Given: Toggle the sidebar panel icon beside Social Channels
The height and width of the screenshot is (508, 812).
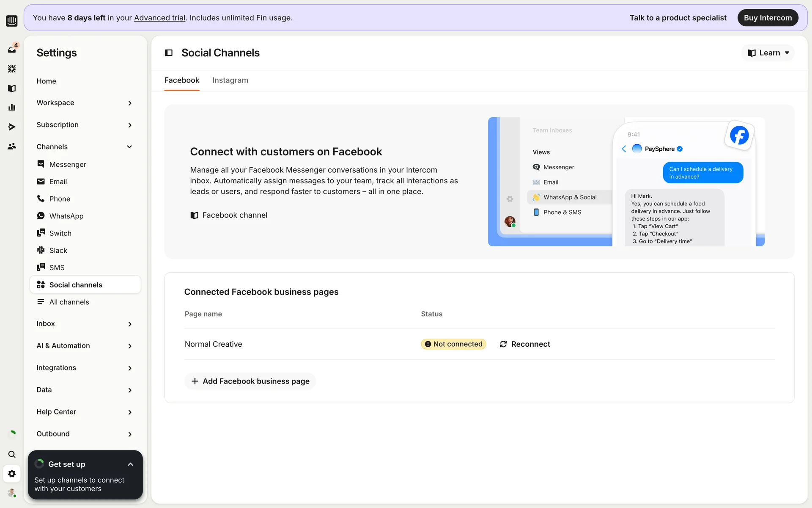Looking at the screenshot, I should (169, 53).
